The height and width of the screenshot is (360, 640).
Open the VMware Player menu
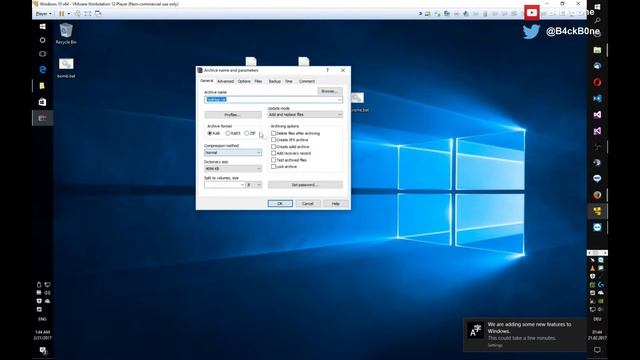43,13
